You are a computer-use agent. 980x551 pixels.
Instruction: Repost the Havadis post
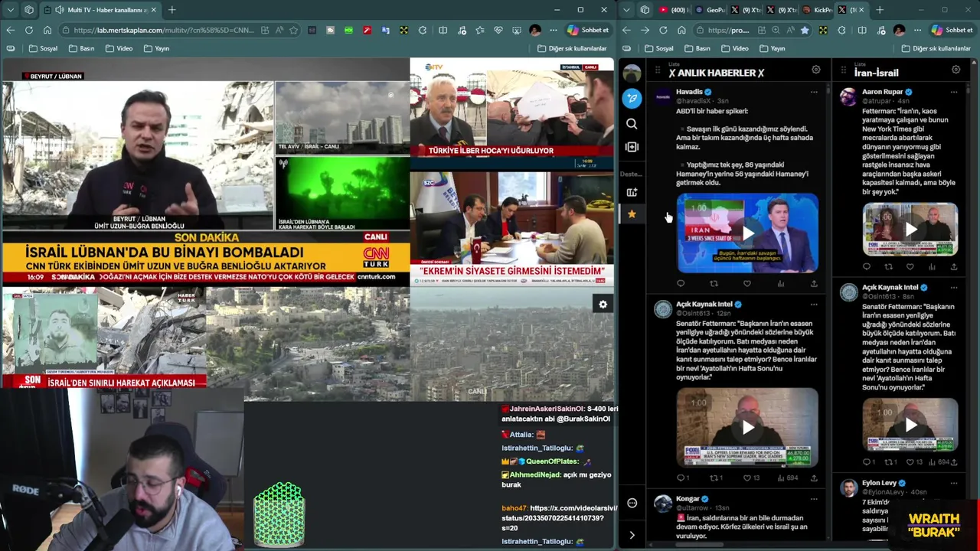click(x=714, y=284)
